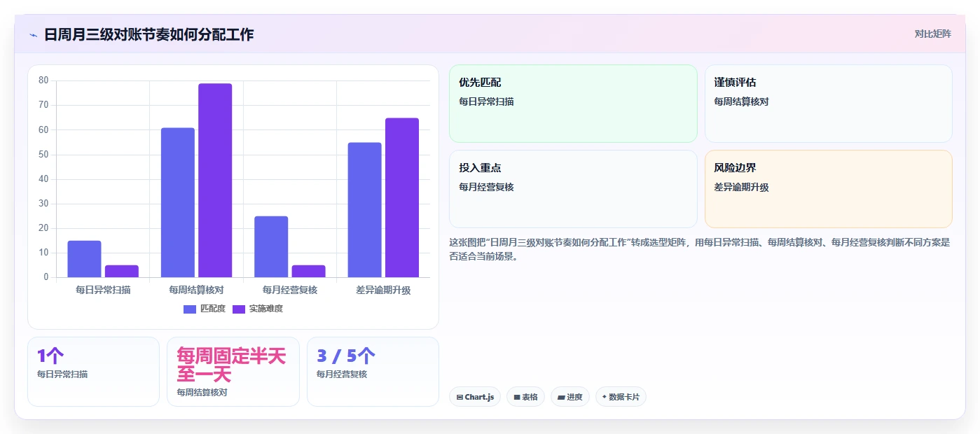Click the title 日周月三级对账节奏如何分配工作
Screen dimensions: 980x434
point(149,34)
